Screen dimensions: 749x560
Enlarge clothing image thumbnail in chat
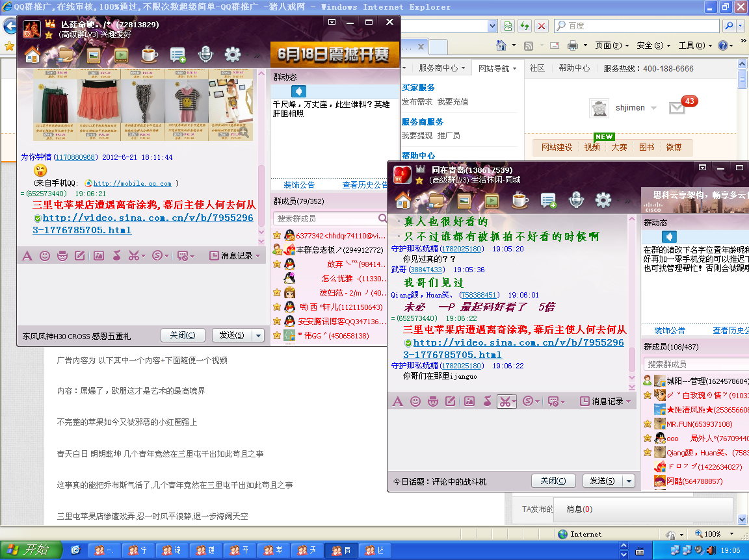point(244,132)
